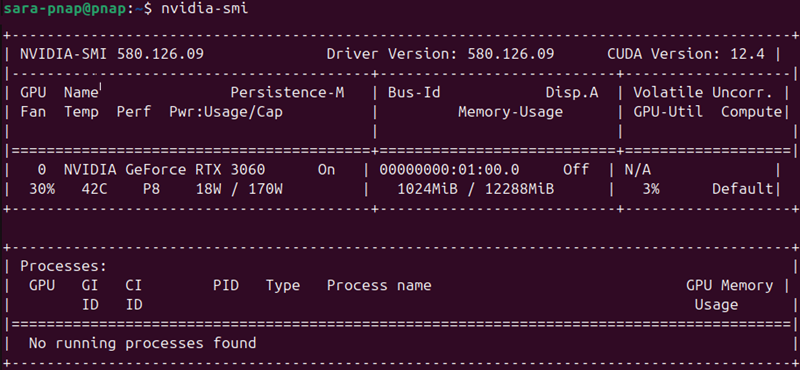Click the Processes: section label
The width and height of the screenshot is (800, 370).
(63, 266)
